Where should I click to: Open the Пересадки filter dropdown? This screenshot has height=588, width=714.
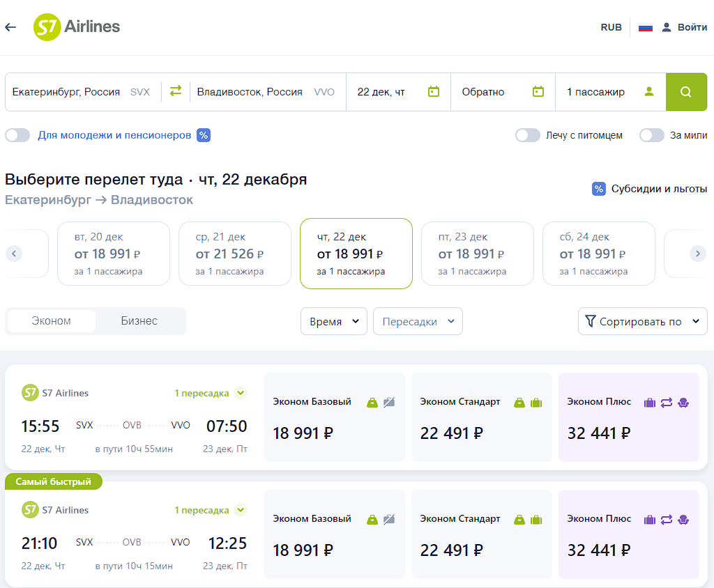coord(418,321)
